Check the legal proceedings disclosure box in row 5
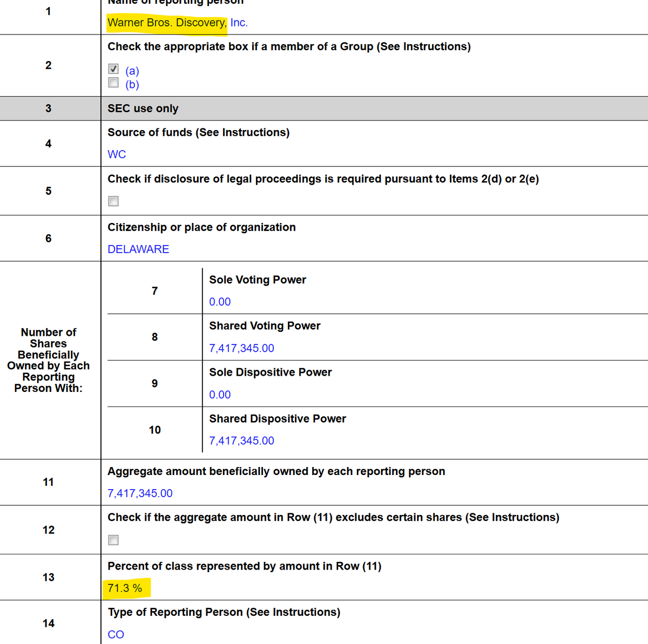Screen dimensions: 648x644 [113, 201]
